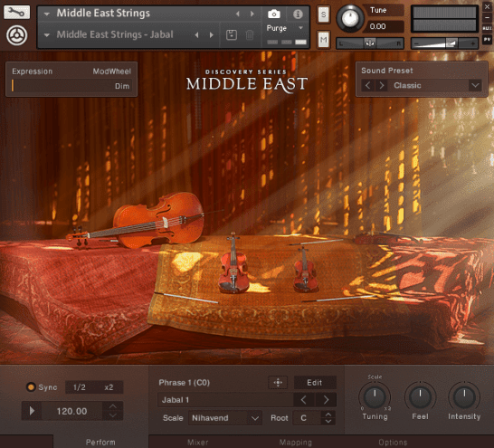
Task: Select previous phrase arrow next to Jabal 1
Action: click(303, 400)
